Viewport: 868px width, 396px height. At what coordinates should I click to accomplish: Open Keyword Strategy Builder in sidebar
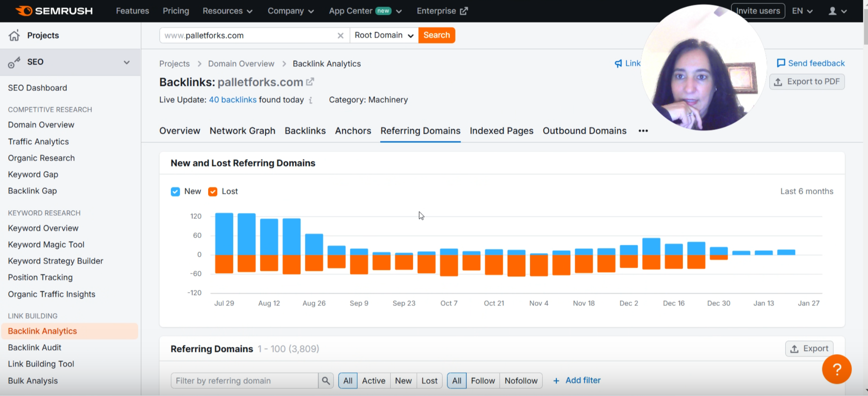[55, 261]
